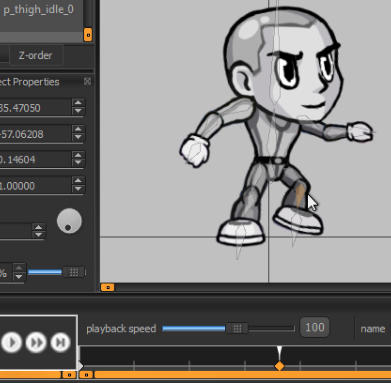391x383 pixels.
Task: Decrease the angle field with down arrow
Action: click(x=39, y=235)
